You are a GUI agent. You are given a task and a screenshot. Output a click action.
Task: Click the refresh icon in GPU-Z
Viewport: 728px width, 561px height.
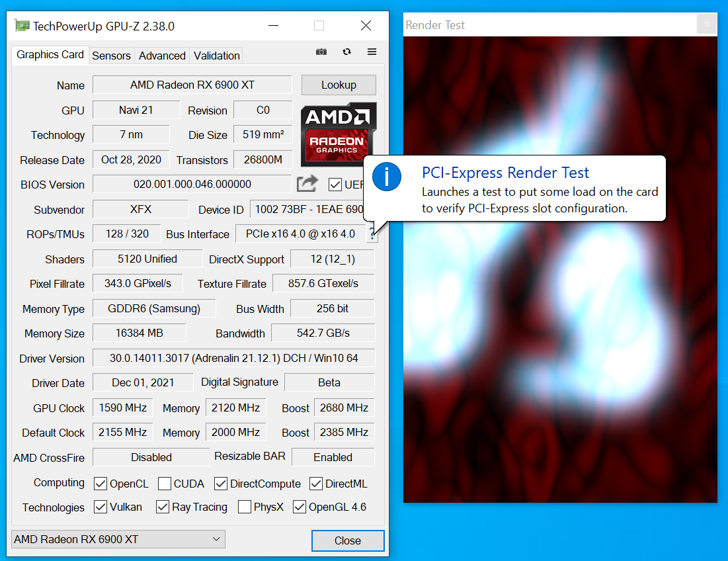(x=347, y=52)
